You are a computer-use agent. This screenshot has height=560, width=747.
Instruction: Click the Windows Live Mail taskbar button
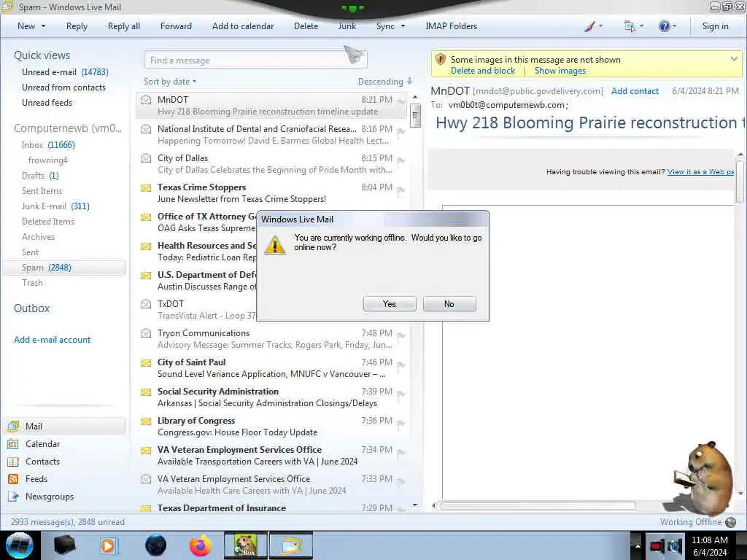[291, 545]
